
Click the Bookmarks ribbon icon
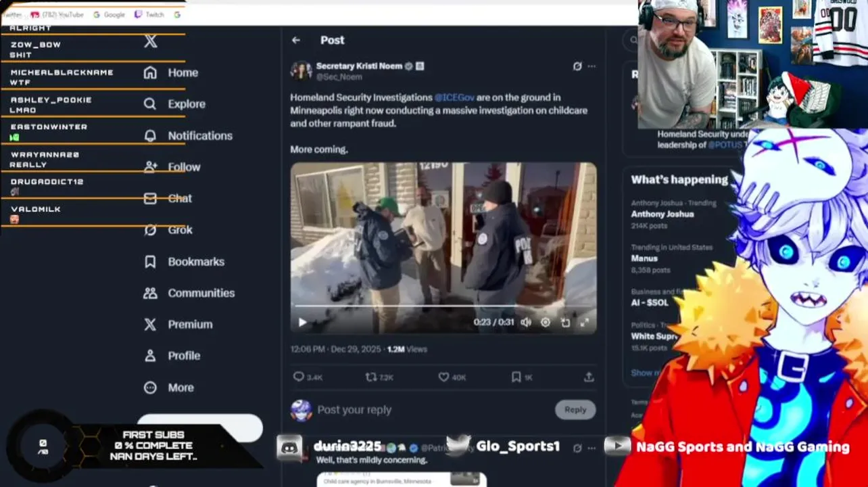[x=150, y=262]
